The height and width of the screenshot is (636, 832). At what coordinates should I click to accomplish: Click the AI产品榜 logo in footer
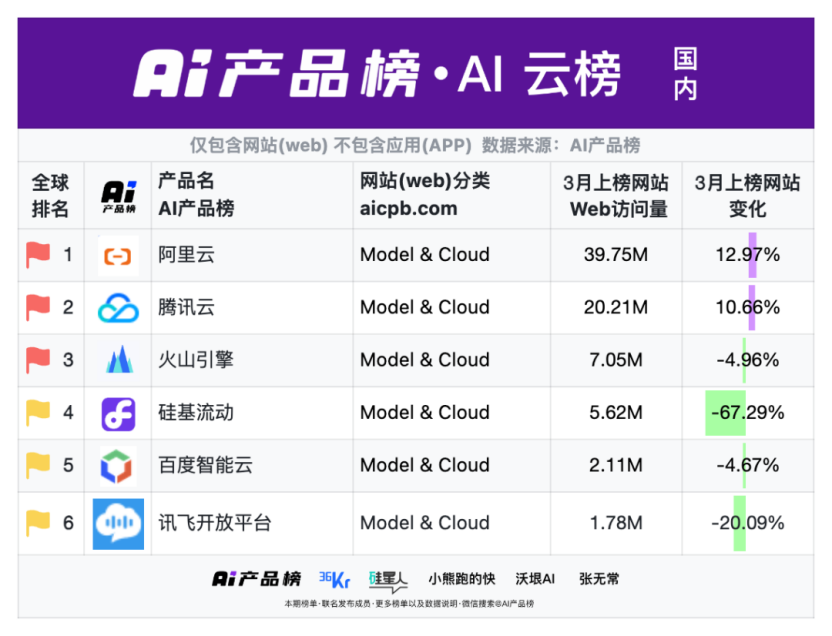[x=256, y=579]
